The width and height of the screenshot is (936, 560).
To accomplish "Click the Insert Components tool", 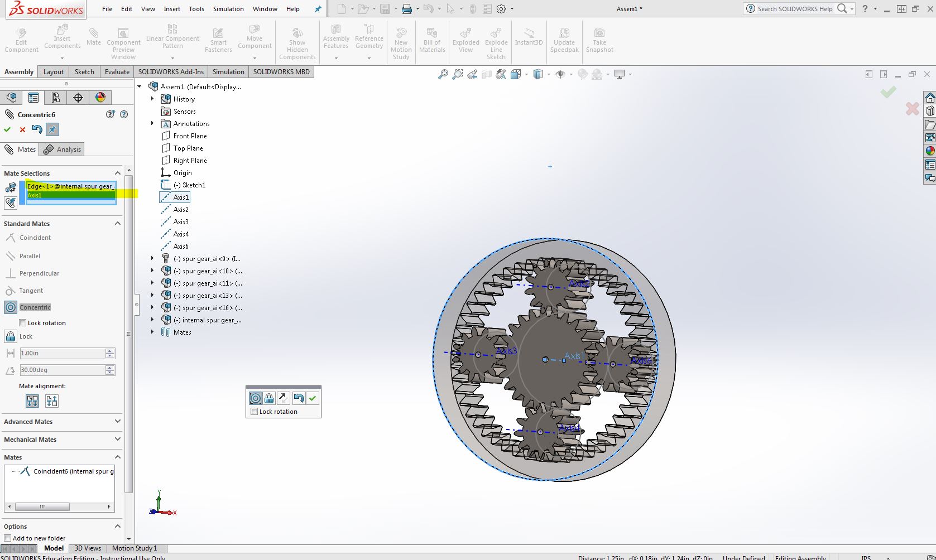I will coord(63,37).
